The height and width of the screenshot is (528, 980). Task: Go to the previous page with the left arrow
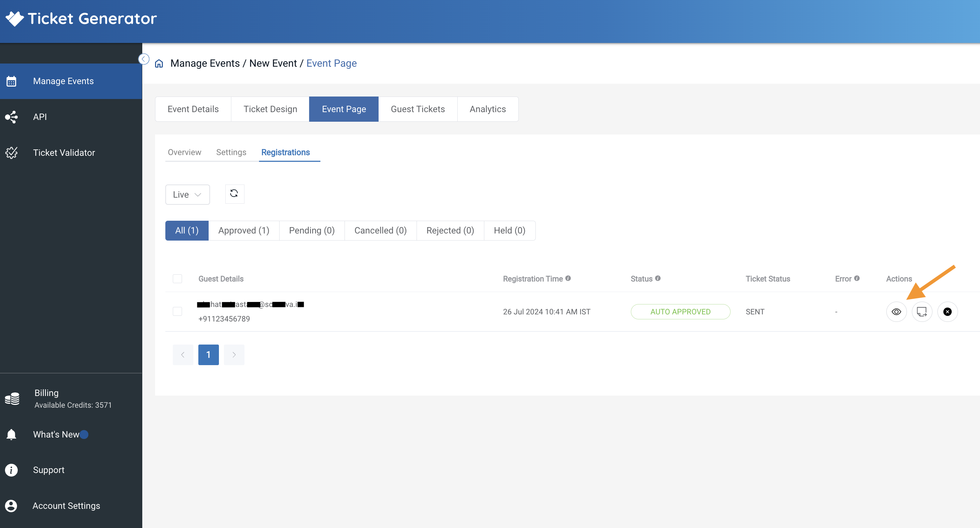[183, 354]
